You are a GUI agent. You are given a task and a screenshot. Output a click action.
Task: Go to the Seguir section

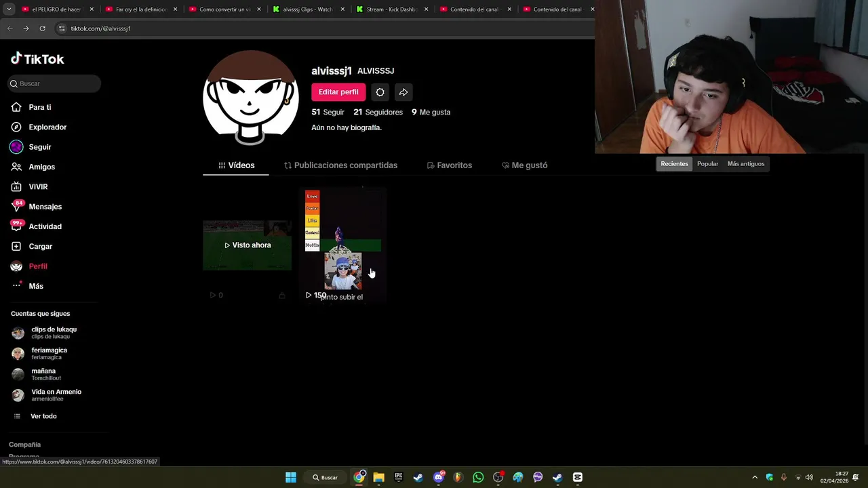coord(39,147)
